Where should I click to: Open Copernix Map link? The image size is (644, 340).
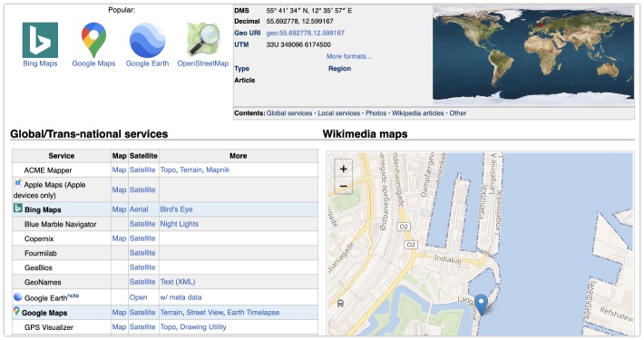coord(119,238)
